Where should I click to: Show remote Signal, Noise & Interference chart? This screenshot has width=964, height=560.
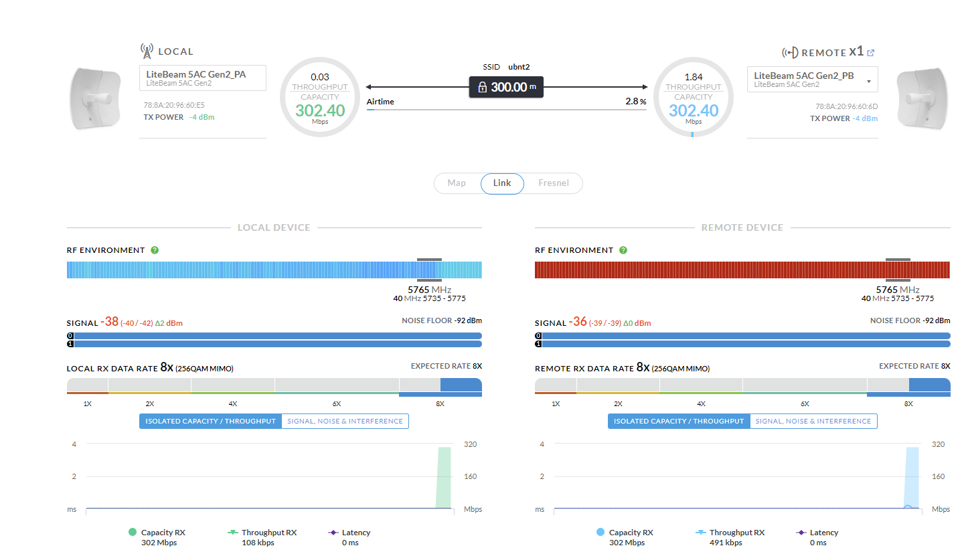pyautogui.click(x=813, y=422)
